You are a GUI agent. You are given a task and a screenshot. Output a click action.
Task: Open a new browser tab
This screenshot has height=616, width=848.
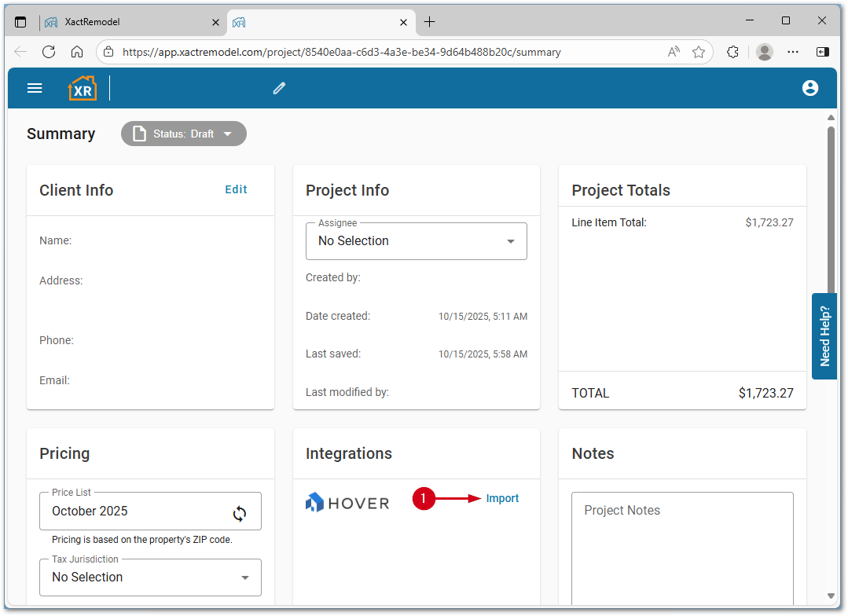tap(429, 22)
